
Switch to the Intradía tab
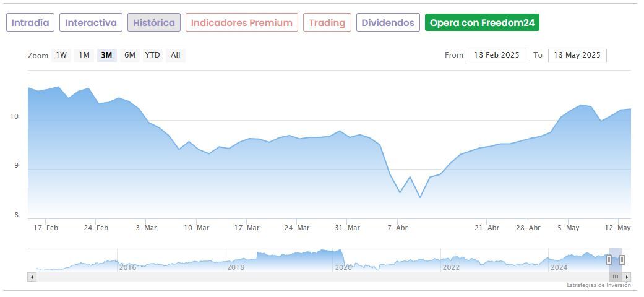pyautogui.click(x=30, y=23)
